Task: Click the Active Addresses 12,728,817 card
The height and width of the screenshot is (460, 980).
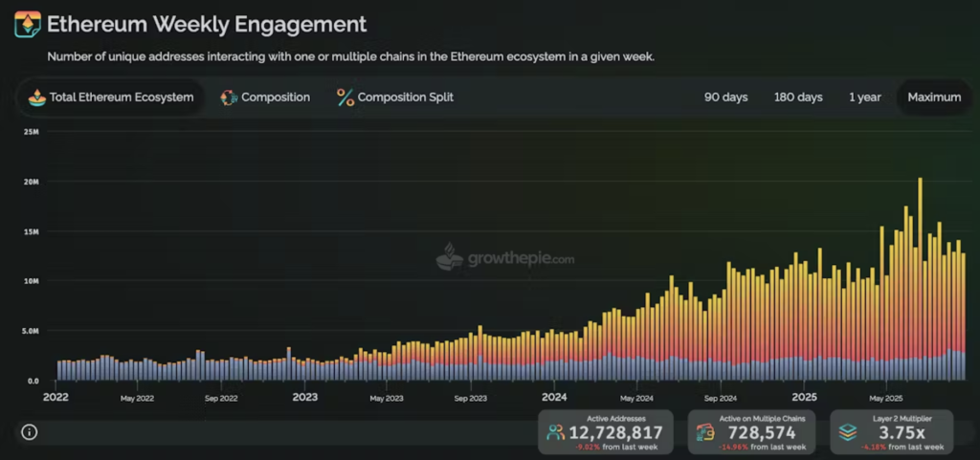Action: (x=606, y=432)
